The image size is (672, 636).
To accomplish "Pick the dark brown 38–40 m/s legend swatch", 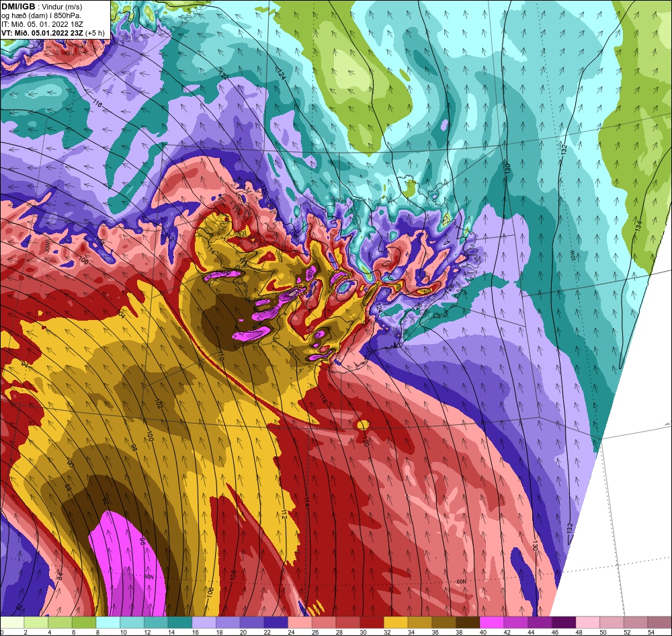I will [x=468, y=623].
